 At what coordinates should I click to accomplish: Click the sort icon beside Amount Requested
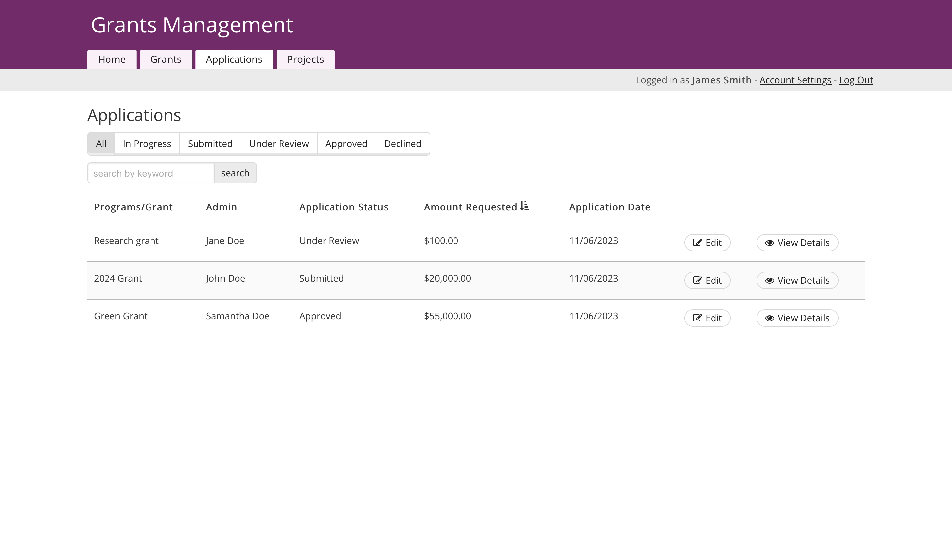524,206
